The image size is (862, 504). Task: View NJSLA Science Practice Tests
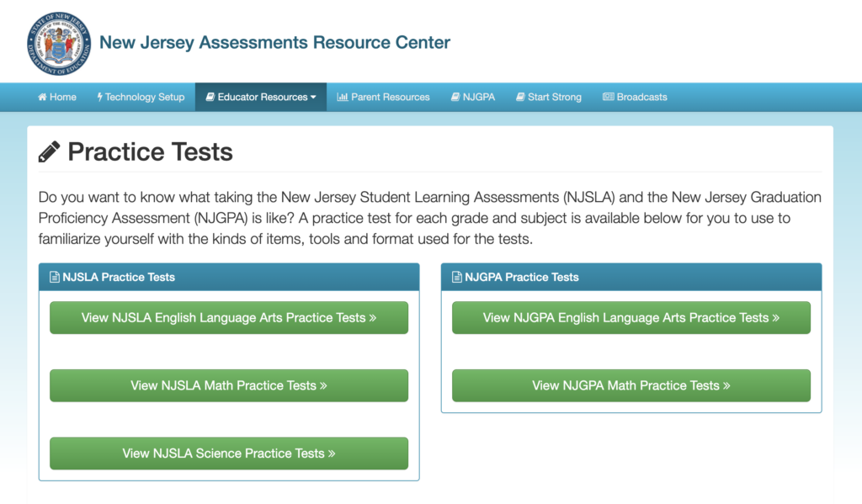[x=229, y=454]
